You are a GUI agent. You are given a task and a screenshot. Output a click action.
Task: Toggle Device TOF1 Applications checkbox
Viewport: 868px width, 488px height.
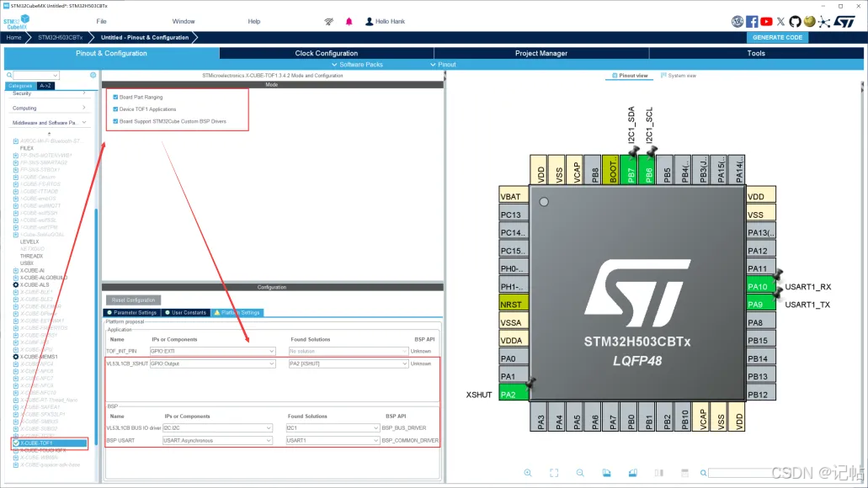click(115, 109)
